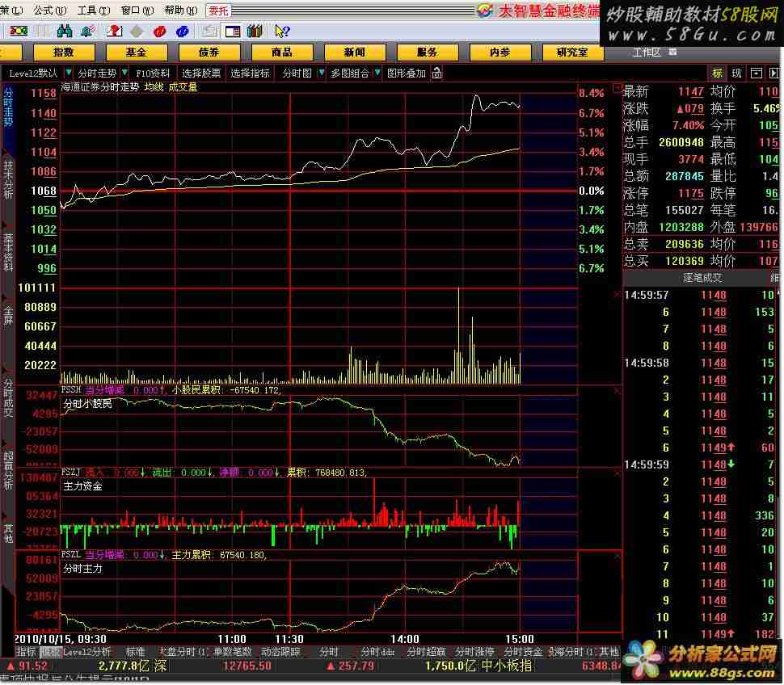This screenshot has width=784, height=685.
Task: Select the 分时涨停 bottom tab
Action: [x=474, y=652]
